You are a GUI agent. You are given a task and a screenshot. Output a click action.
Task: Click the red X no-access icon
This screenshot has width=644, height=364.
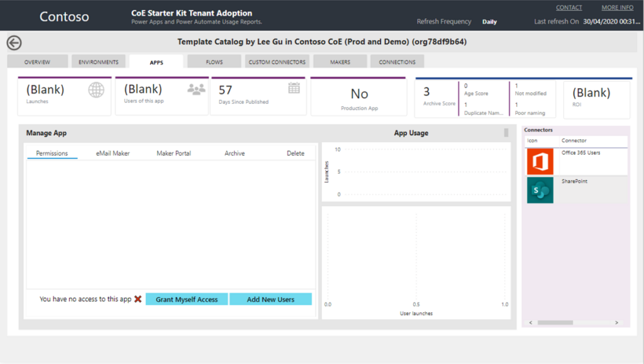(x=137, y=299)
